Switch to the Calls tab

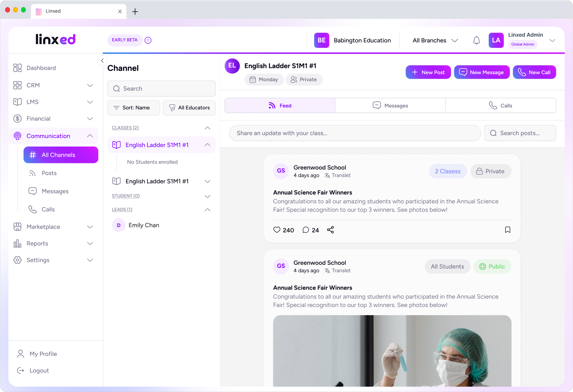501,106
